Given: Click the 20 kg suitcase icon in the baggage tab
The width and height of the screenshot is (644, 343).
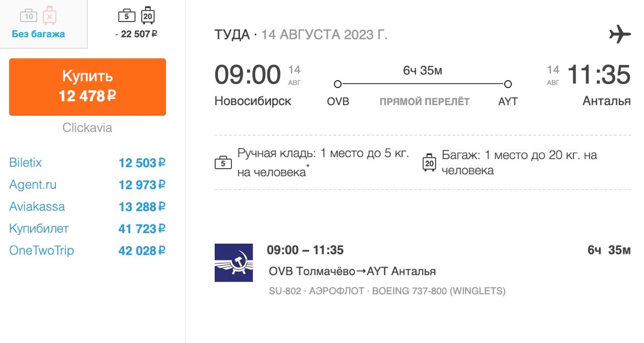Looking at the screenshot, I should point(147,16).
